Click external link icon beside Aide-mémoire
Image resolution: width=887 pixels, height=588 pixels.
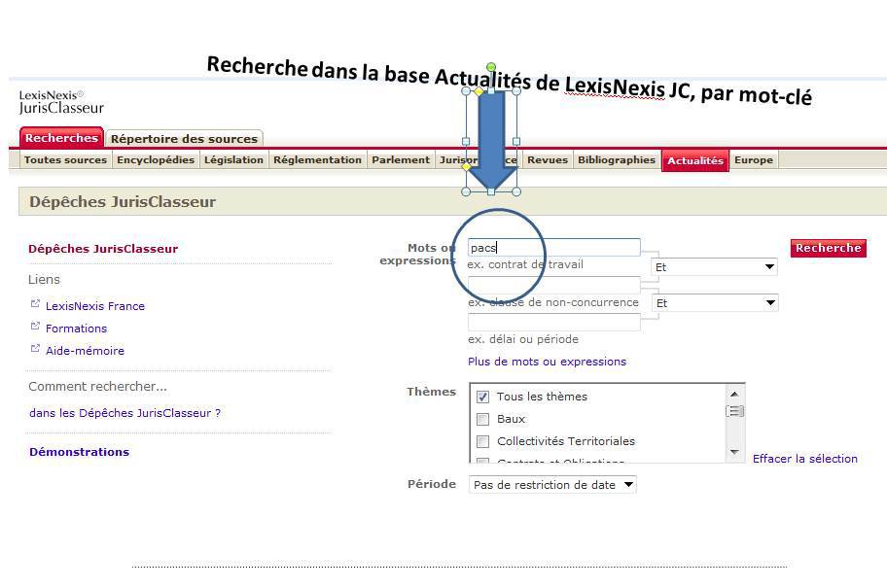click(x=36, y=350)
